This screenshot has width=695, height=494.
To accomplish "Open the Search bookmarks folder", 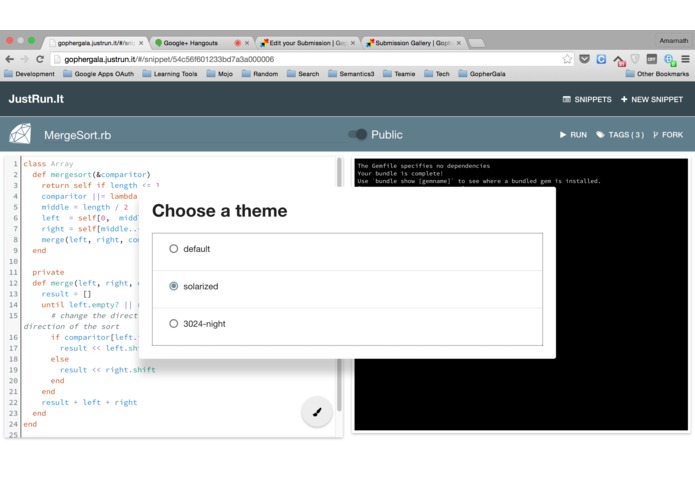I will (x=303, y=74).
